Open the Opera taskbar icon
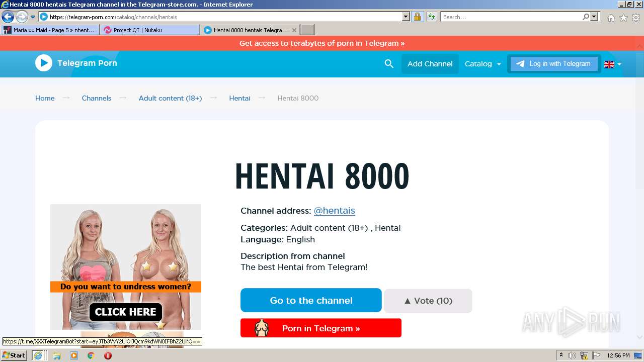Viewport: 644px width, 362px height. pyautogui.click(x=108, y=355)
